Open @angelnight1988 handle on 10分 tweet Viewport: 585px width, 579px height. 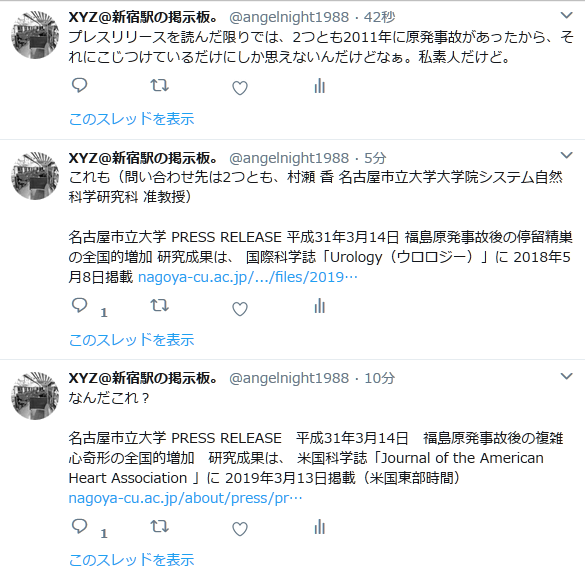pos(289,378)
